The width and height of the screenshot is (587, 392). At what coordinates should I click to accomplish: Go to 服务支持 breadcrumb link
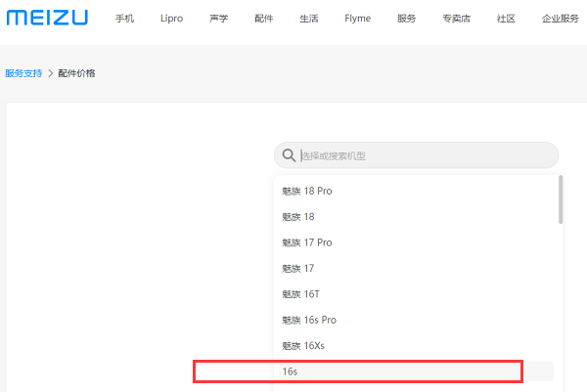[23, 73]
